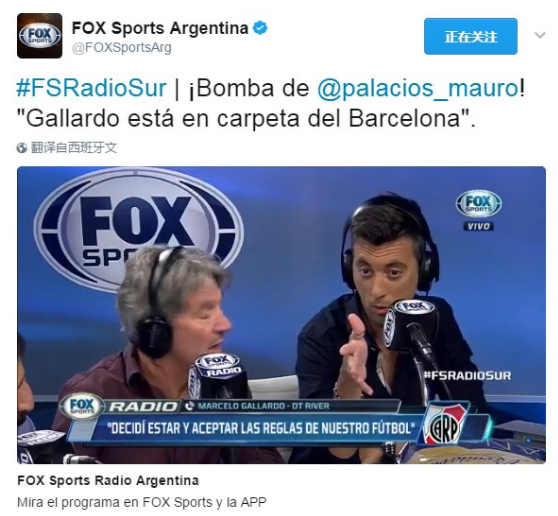Screen dimensions: 558x516
Task: Click the blue verified badge icon
Action: click(260, 28)
